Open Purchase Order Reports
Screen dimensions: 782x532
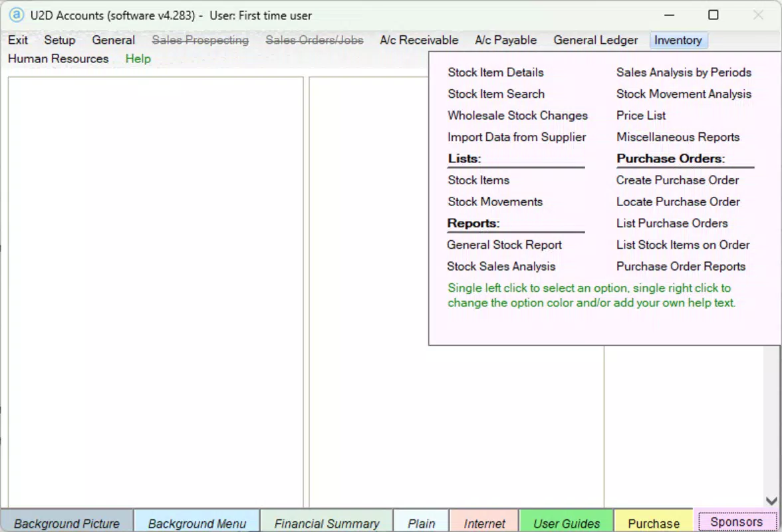[681, 266]
